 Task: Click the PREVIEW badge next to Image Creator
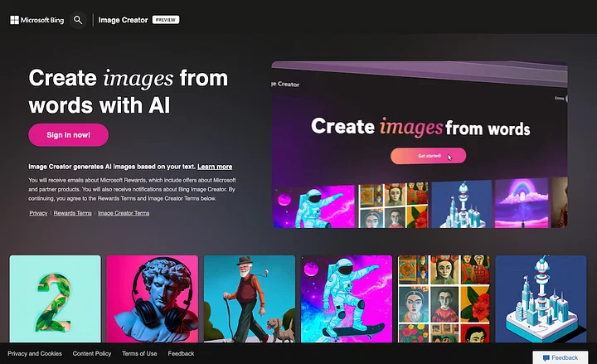166,20
